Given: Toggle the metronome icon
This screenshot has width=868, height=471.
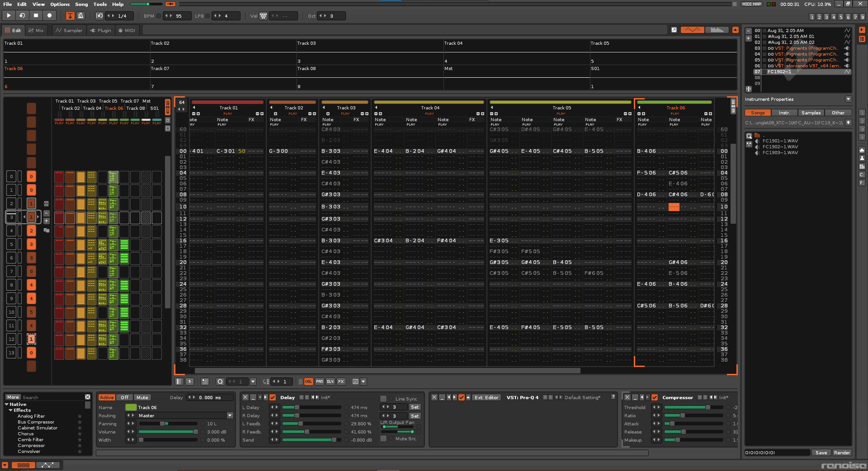Looking at the screenshot, I should coord(81,16).
